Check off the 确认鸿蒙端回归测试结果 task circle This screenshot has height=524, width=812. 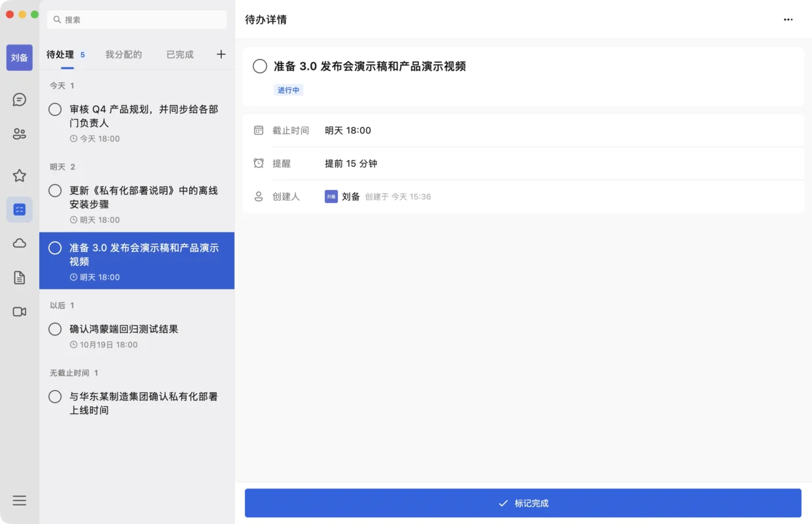pyautogui.click(x=55, y=329)
